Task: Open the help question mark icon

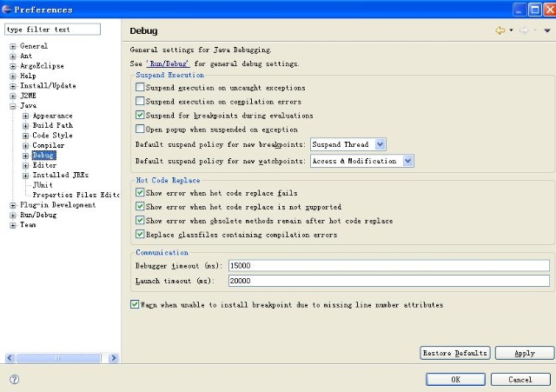Action: 14,379
